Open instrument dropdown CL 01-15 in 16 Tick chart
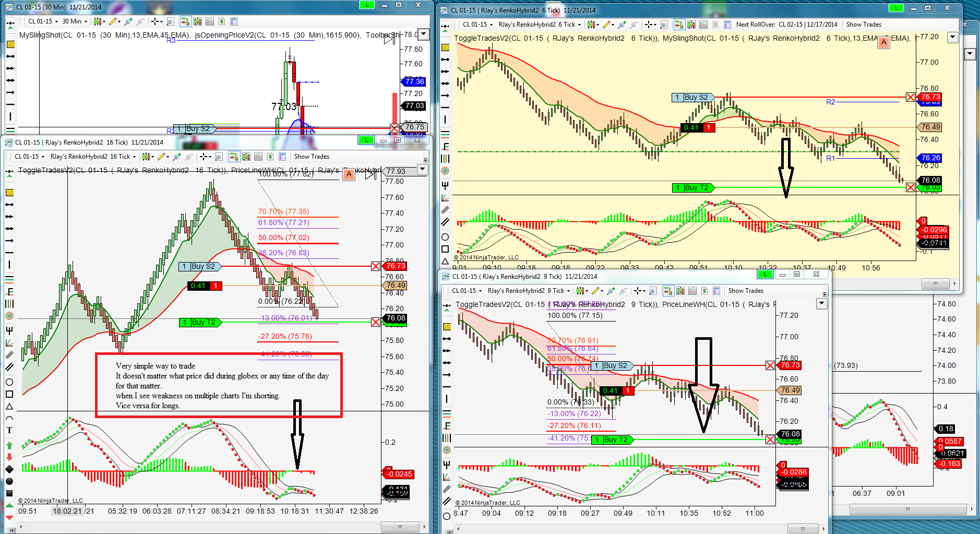This screenshot has height=534, width=980. (x=29, y=157)
